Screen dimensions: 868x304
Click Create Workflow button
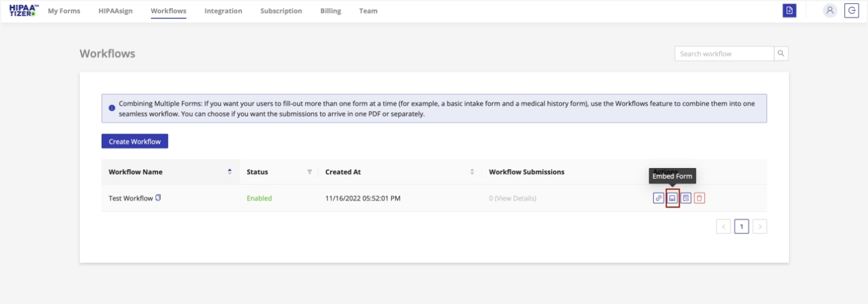pos(135,142)
